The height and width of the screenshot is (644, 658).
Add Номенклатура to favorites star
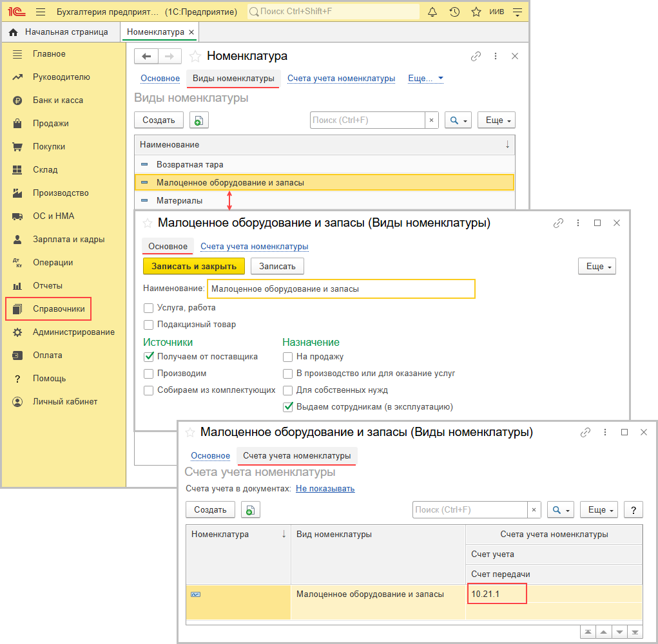195,56
